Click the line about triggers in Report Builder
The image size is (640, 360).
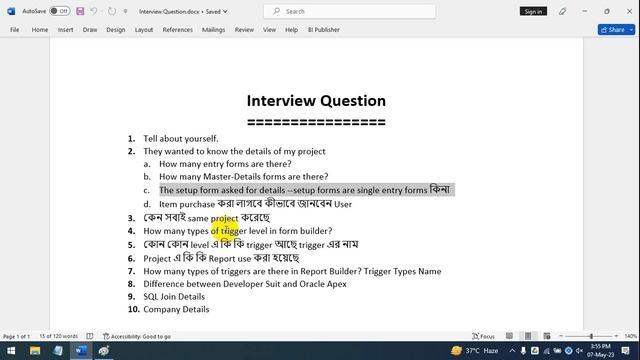(292, 271)
